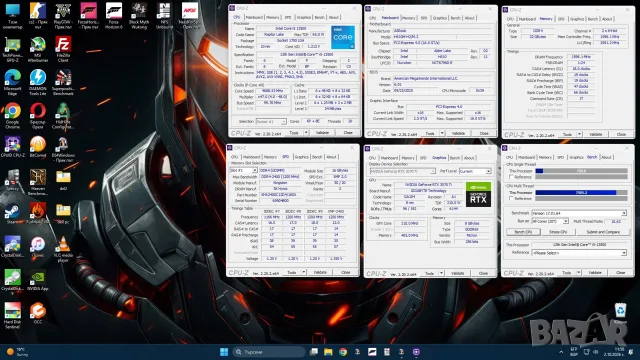The image size is (640, 360).
Task: Open Hard Disk Sentinel desktop icon
Action: [x=13, y=316]
